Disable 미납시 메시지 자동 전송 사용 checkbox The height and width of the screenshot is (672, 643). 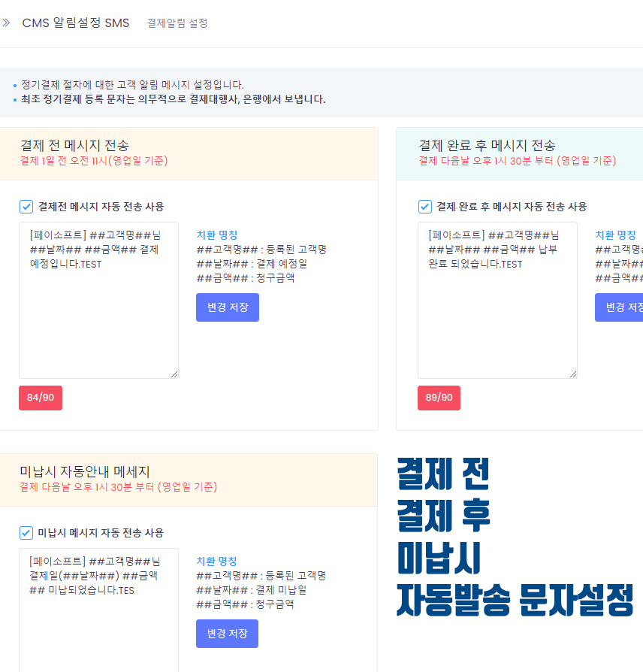(26, 533)
